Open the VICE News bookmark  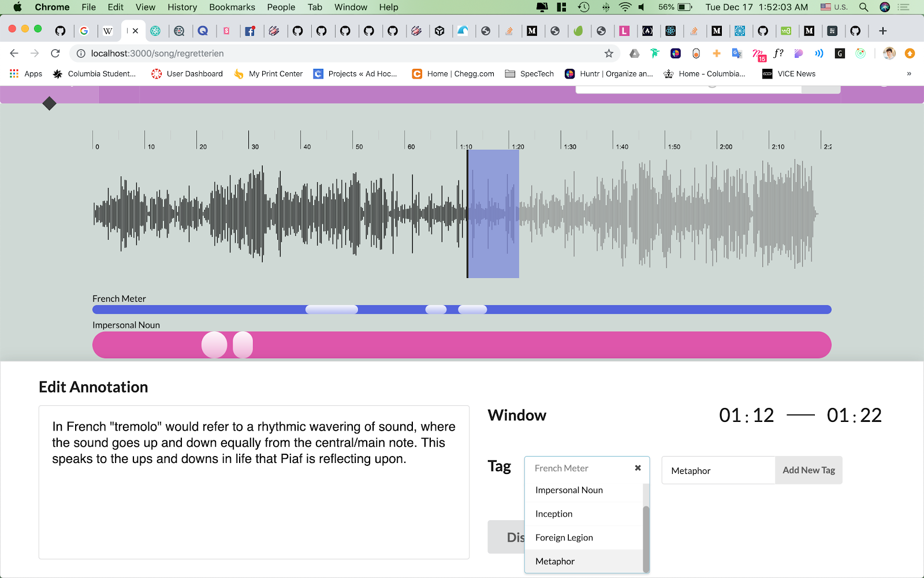tap(789, 73)
